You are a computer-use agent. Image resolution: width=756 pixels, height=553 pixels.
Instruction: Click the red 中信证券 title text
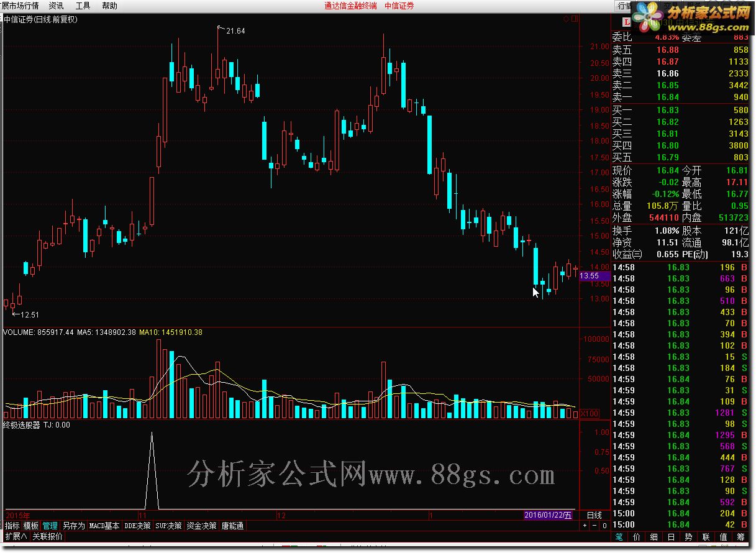click(399, 6)
